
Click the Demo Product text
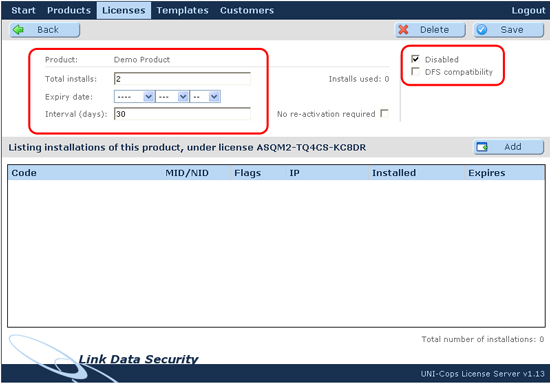(142, 60)
